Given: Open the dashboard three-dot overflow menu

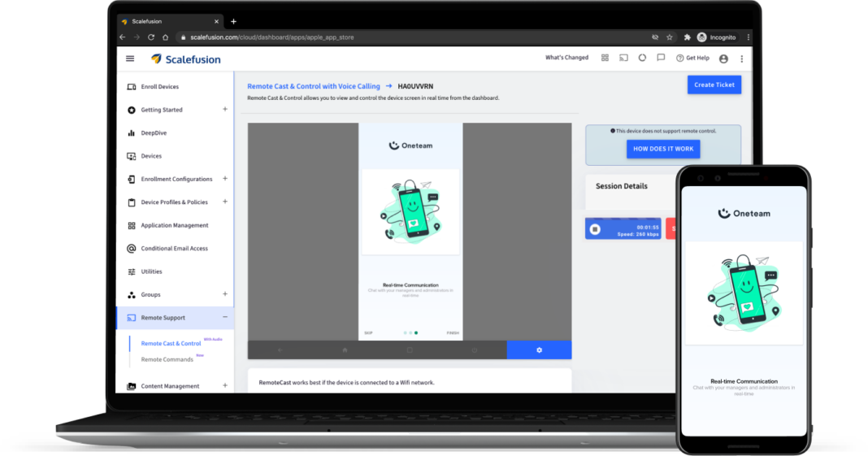Looking at the screenshot, I should 742,59.
